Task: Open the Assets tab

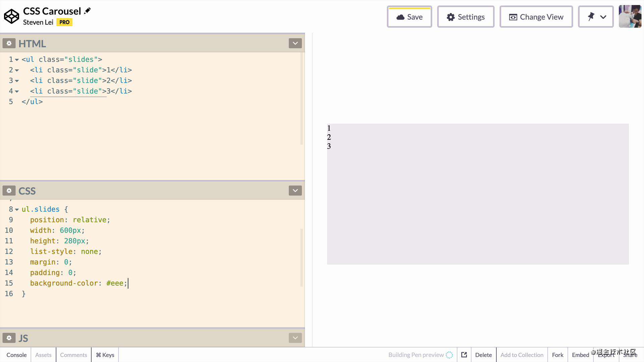Action: tap(43, 355)
